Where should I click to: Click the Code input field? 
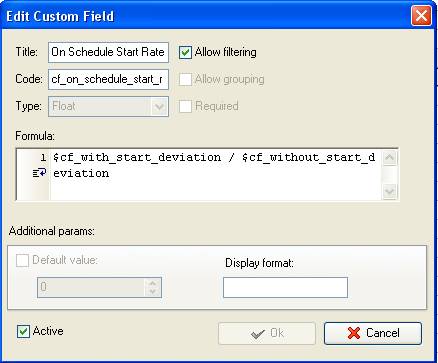pos(108,79)
